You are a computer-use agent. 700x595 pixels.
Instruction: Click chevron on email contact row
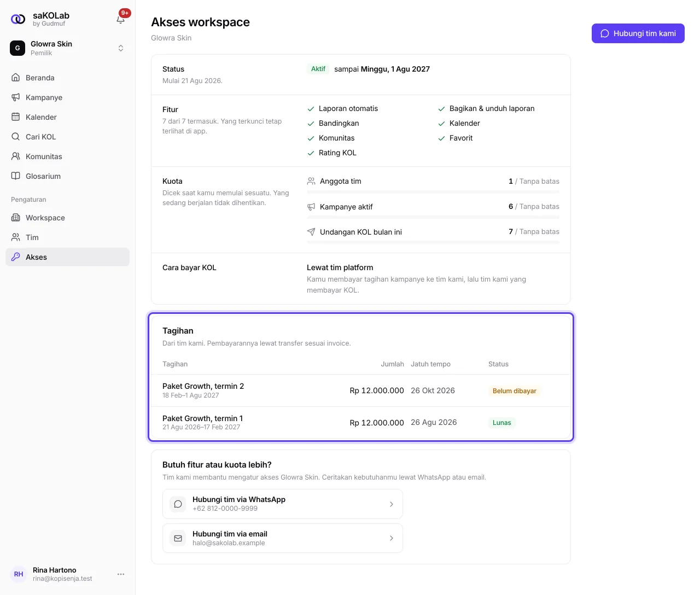click(x=392, y=539)
